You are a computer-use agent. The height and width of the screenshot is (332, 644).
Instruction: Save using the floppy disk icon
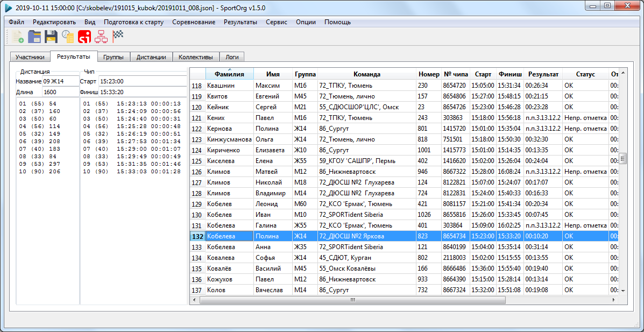[51, 37]
